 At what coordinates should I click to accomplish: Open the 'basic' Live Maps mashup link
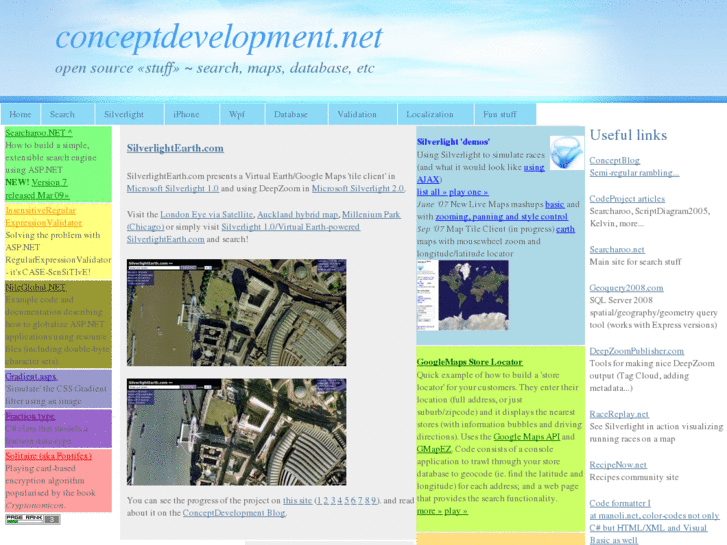pyautogui.click(x=555, y=205)
